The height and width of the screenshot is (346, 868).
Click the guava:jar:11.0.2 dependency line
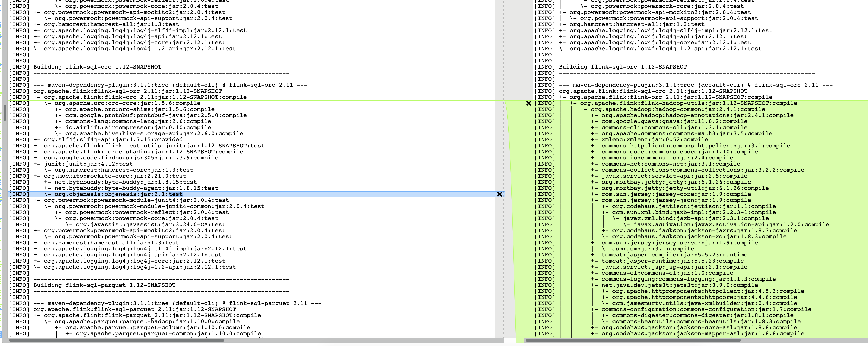[x=674, y=122]
